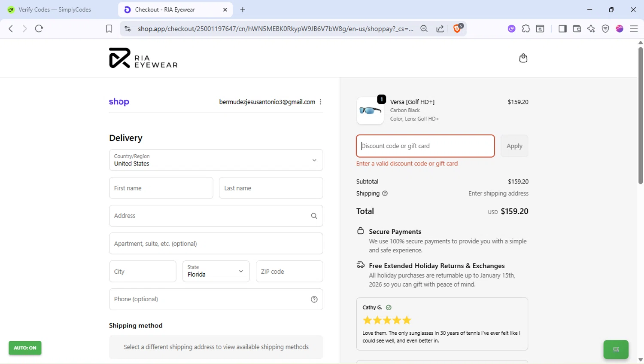This screenshot has height=364, width=644.
Task: Bookmark this page icon
Action: [109, 29]
